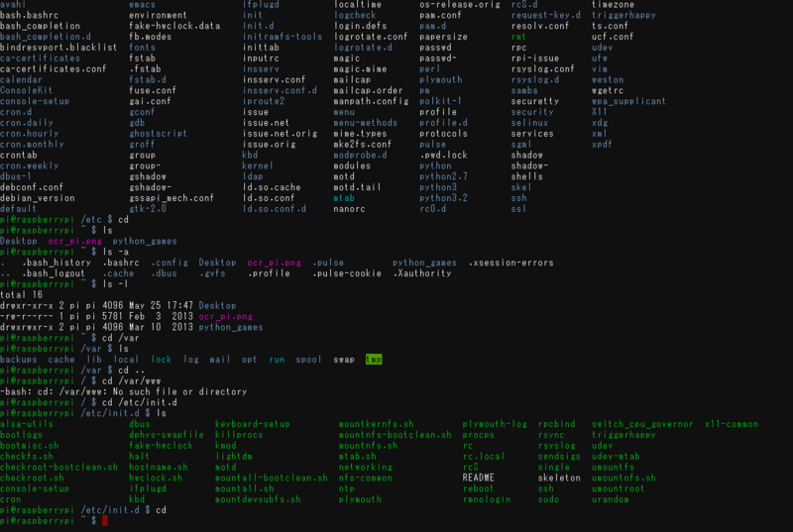The width and height of the screenshot is (793, 532).
Task: Select the x11-common script name
Action: [732, 424]
